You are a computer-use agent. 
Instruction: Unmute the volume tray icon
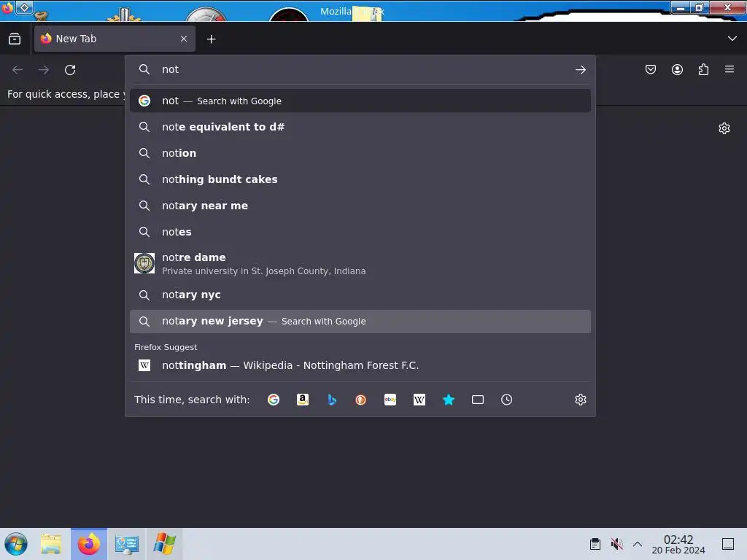click(617, 544)
